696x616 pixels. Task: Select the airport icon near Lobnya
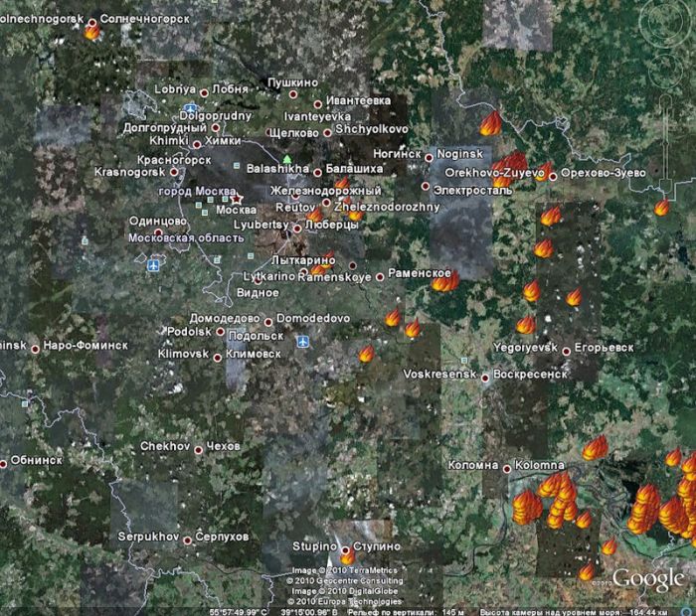tap(189, 104)
